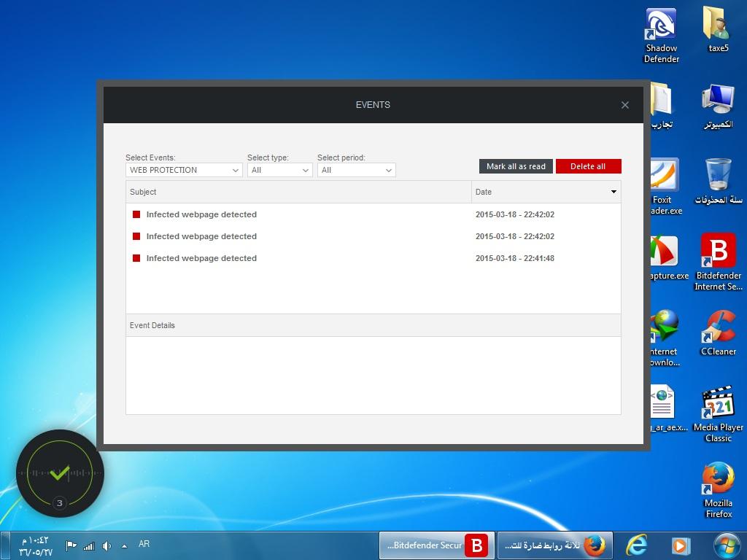Open the taxe5 folder icon
The height and width of the screenshot is (560, 747).
718,29
